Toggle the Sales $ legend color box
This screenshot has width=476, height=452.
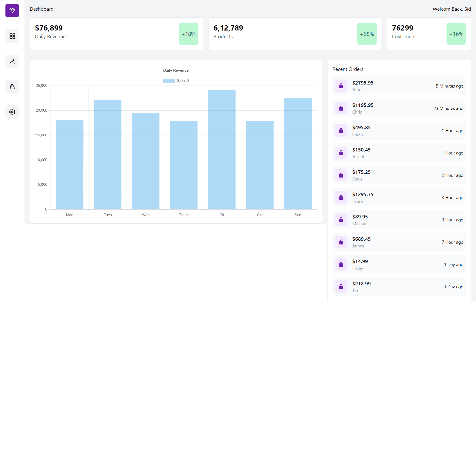(x=169, y=81)
